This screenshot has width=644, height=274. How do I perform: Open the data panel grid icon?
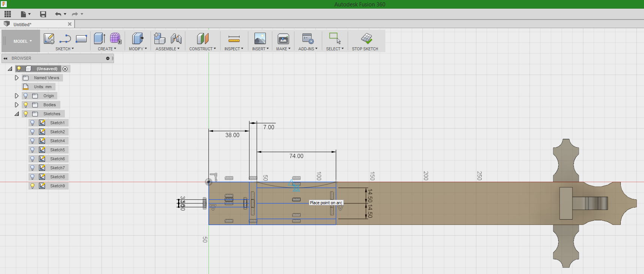[7, 14]
